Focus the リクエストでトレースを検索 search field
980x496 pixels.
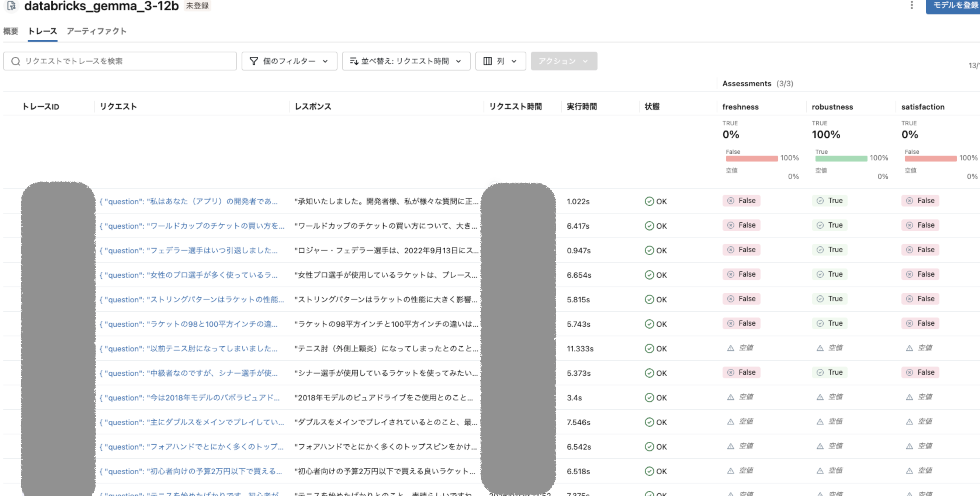(x=126, y=61)
